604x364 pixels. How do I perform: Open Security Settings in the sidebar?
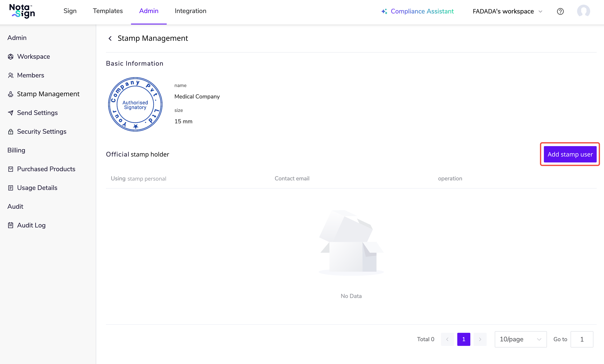click(42, 132)
